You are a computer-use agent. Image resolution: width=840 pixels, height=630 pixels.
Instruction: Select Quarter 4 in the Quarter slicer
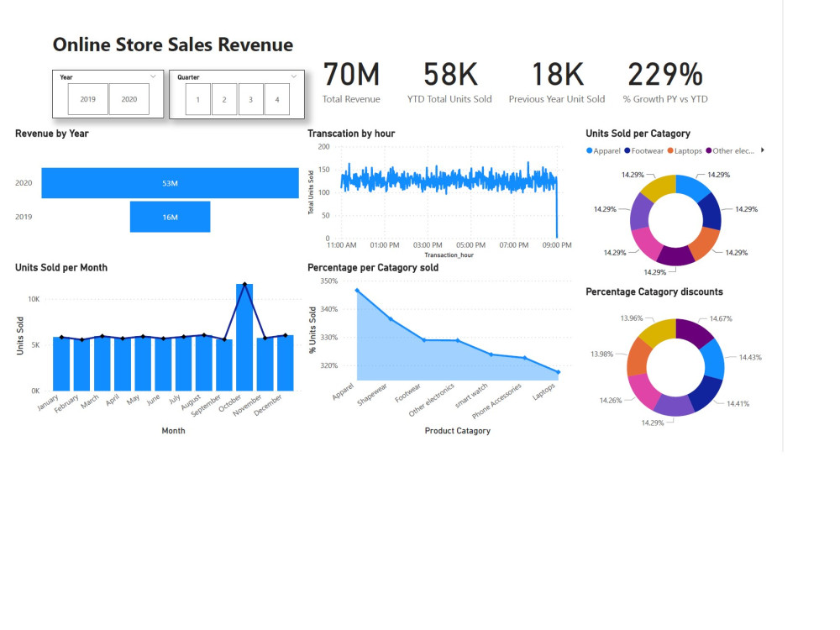(x=277, y=98)
